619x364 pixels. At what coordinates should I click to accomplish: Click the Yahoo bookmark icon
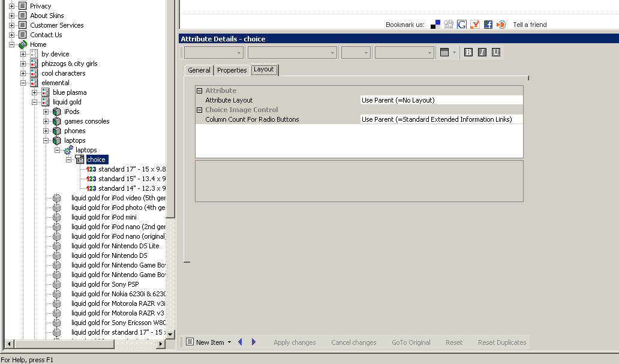pos(474,25)
